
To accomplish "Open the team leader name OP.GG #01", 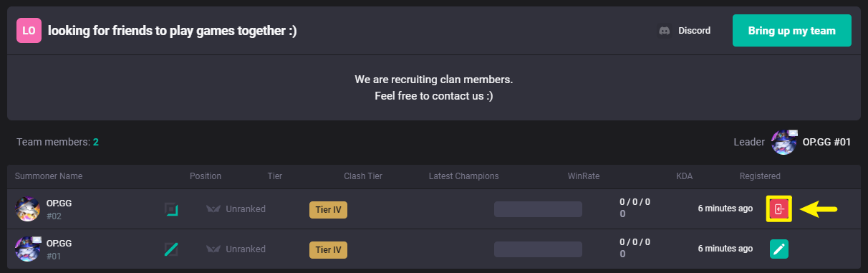I will coord(826,142).
